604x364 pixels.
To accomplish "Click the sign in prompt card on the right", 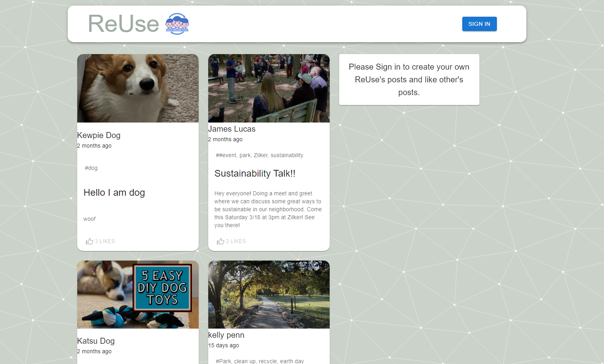I will click(409, 80).
